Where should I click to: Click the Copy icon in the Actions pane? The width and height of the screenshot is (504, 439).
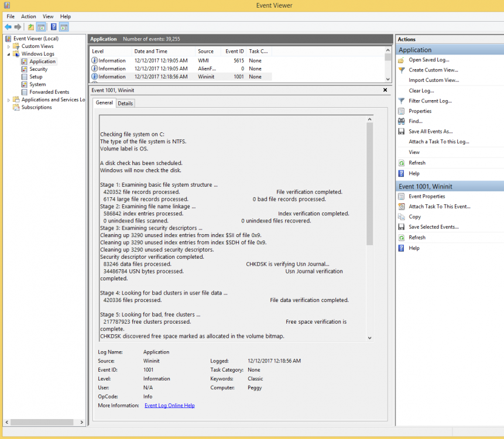tap(401, 217)
